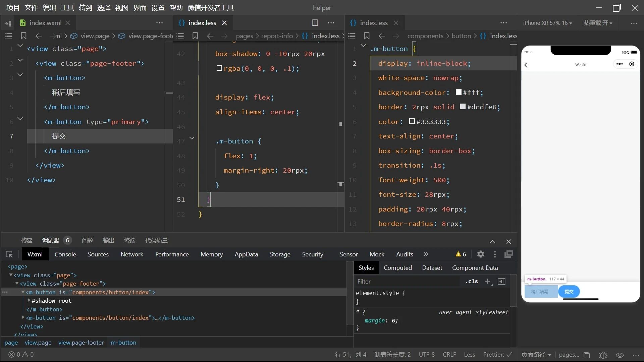
Task: Click the bookmark icon in index.wxml editor
Action: click(23, 36)
